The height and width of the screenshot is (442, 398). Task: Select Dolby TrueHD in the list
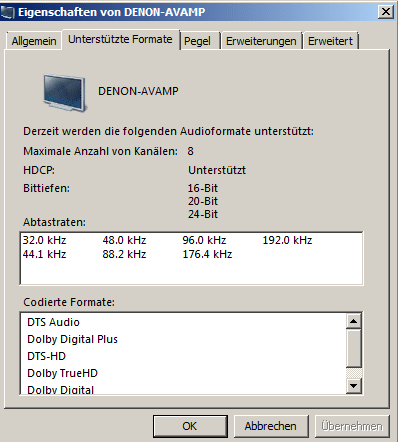[x=62, y=373]
